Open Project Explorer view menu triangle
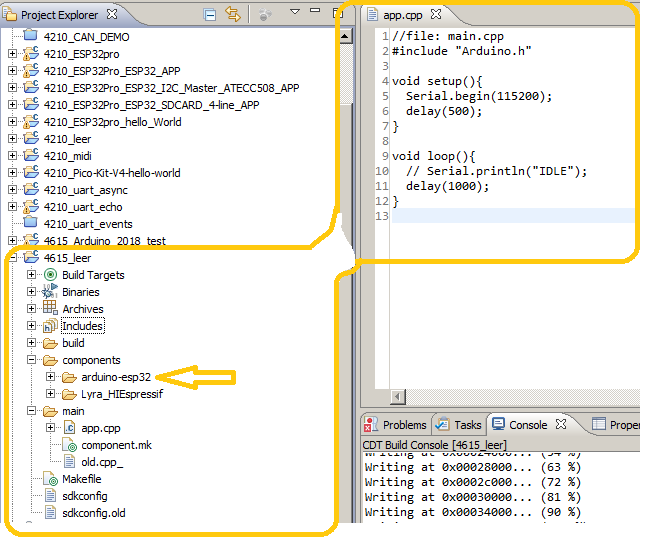Viewport: 651px width, 552px height. pyautogui.click(x=295, y=12)
